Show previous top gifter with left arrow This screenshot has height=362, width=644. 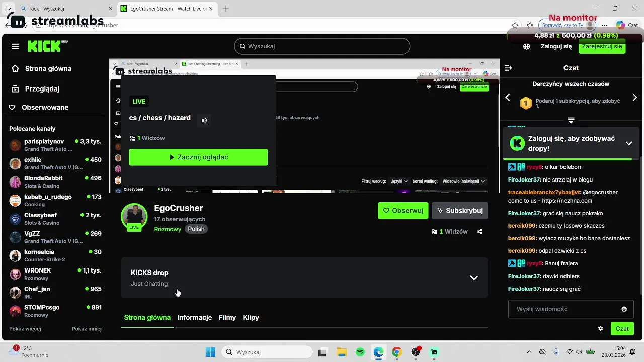pos(508,97)
